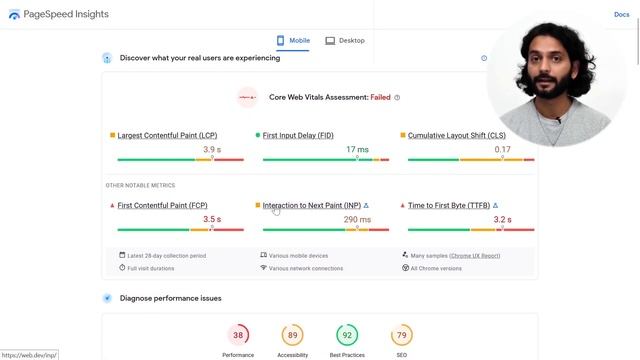This screenshot has width=640, height=360.
Task: Click the orange square CLS status icon
Action: pyautogui.click(x=403, y=135)
